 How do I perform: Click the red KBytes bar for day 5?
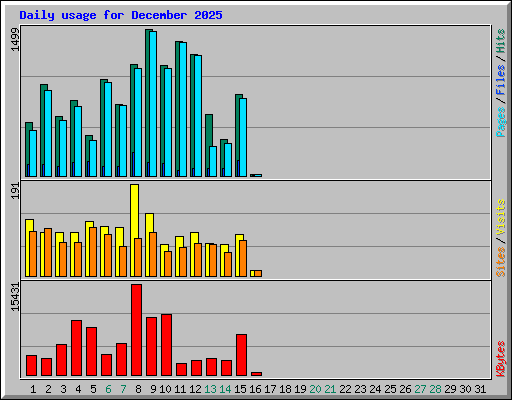91,352
